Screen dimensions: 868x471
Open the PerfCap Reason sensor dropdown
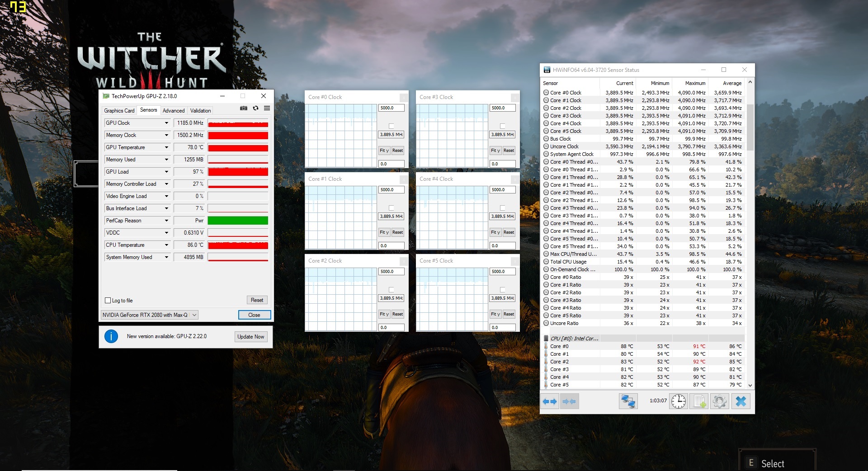pyautogui.click(x=166, y=221)
